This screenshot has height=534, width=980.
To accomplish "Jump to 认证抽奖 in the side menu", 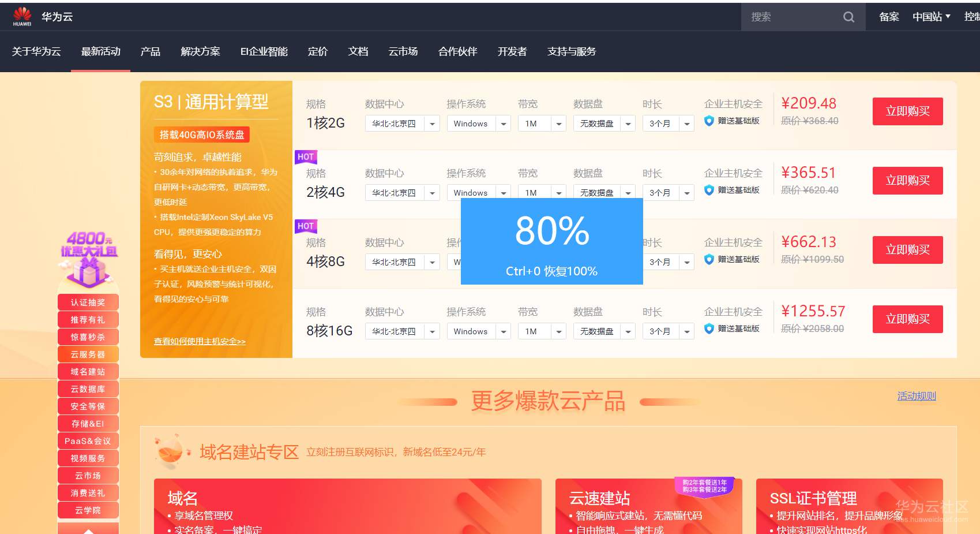I will pos(88,303).
